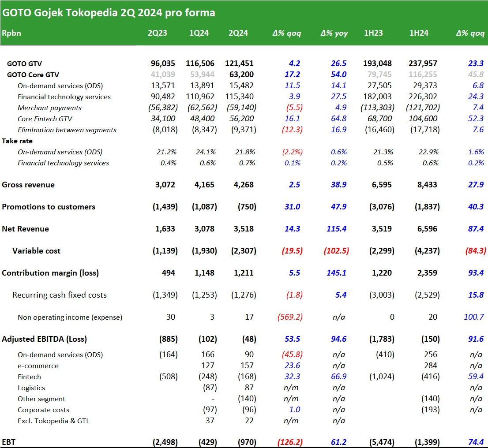Image resolution: width=488 pixels, height=448 pixels.
Task: Select GOTO Core GTV value 63,200
Action: (x=241, y=75)
